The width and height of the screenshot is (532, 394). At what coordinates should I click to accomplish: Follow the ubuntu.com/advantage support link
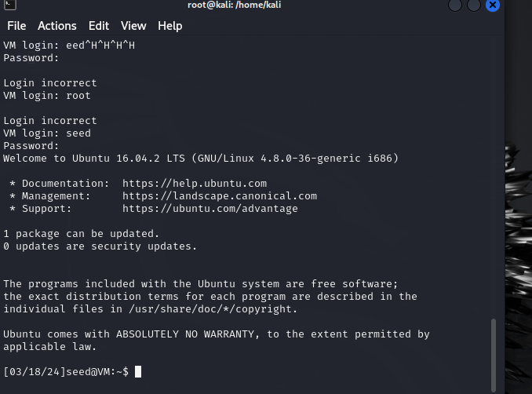tap(210, 209)
